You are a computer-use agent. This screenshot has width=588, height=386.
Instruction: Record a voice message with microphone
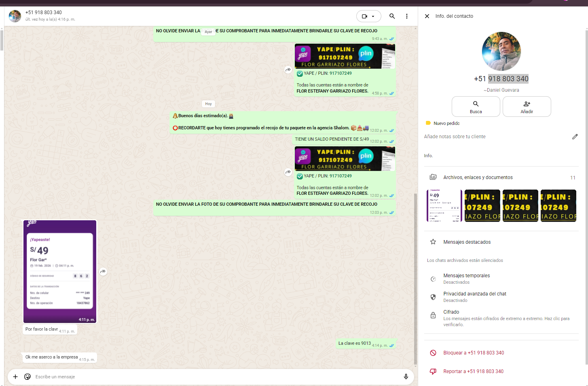(406, 377)
